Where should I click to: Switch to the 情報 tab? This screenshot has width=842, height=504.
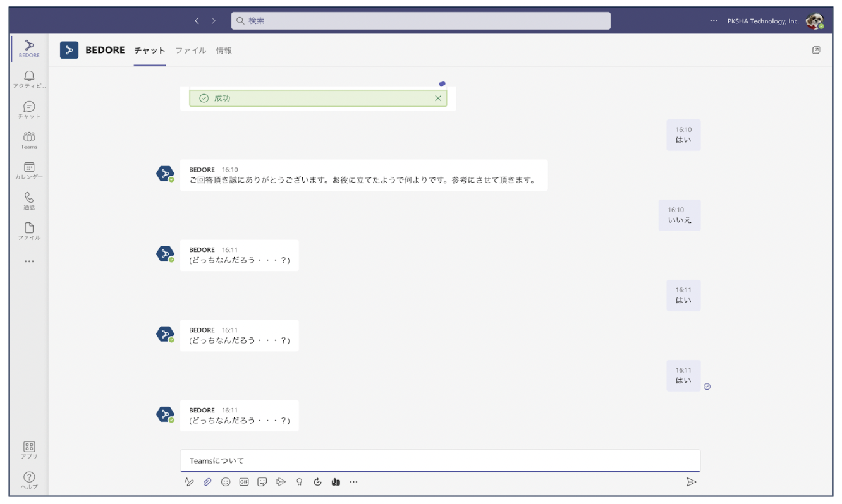(x=224, y=51)
